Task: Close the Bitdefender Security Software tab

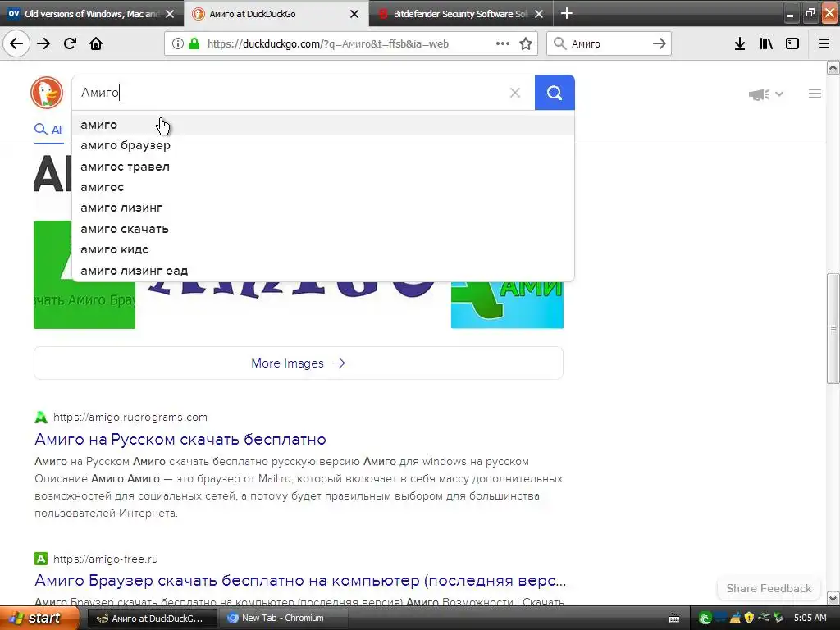Action: click(x=539, y=14)
